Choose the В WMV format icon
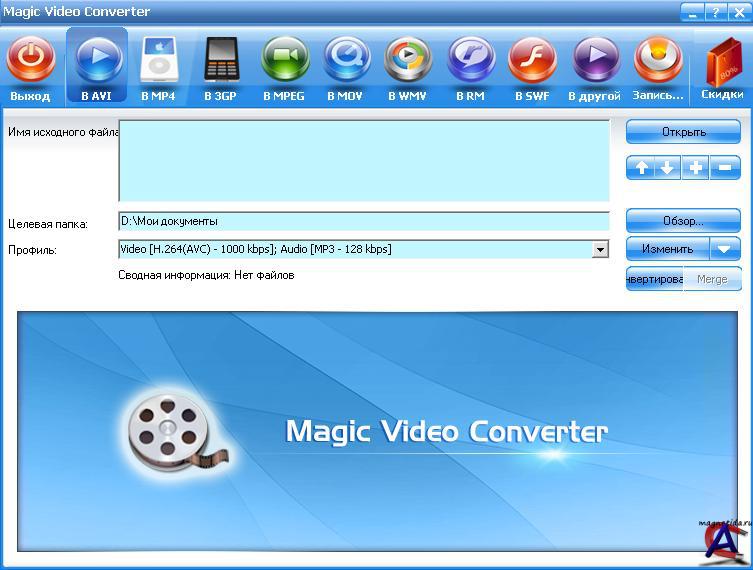The height and width of the screenshot is (570, 753). point(407,60)
